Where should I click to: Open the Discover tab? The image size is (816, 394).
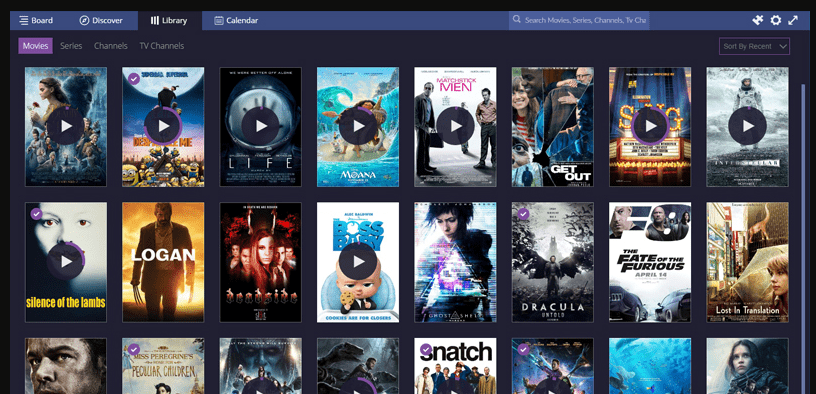pyautogui.click(x=100, y=20)
